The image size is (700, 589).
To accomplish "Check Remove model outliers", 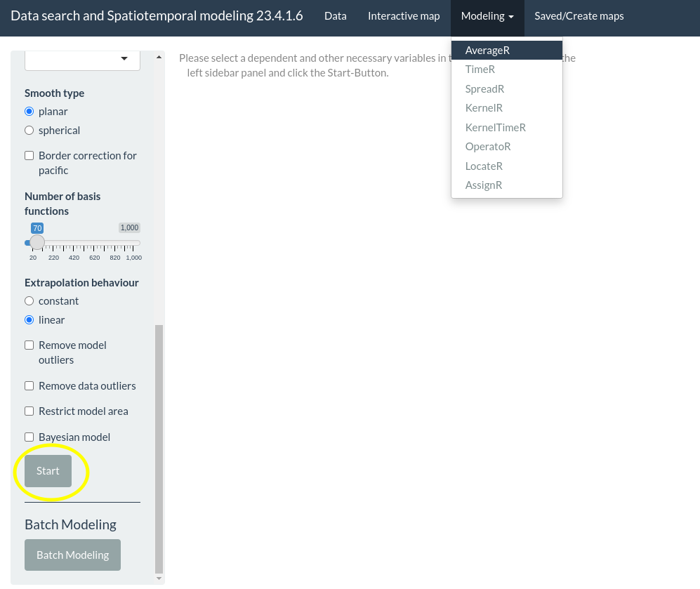I will coord(29,345).
